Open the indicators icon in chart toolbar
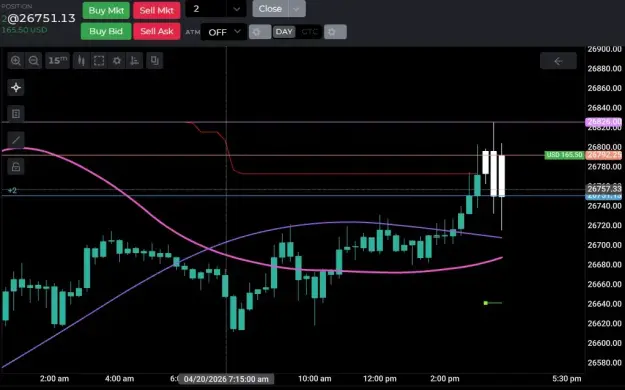 [135, 61]
